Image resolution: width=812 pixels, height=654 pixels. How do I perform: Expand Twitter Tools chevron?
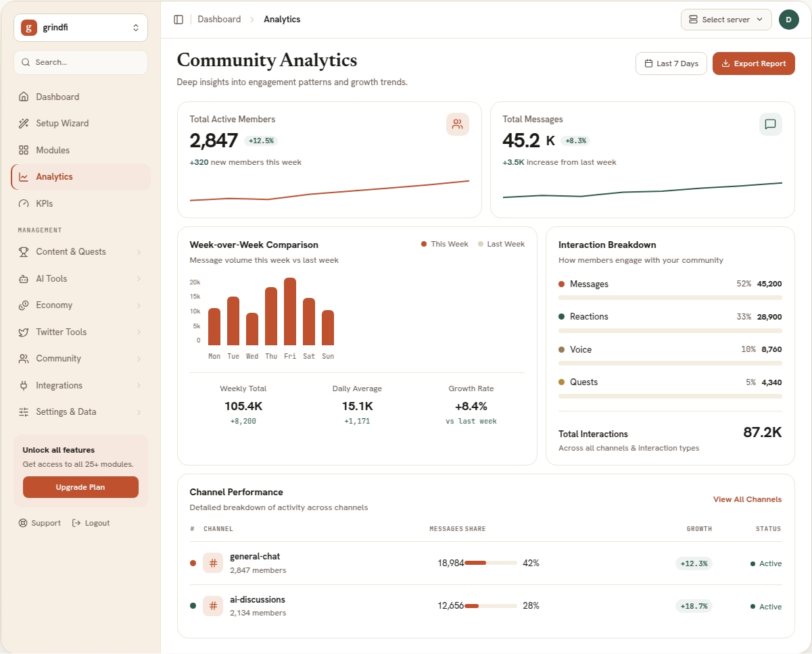pyautogui.click(x=139, y=332)
